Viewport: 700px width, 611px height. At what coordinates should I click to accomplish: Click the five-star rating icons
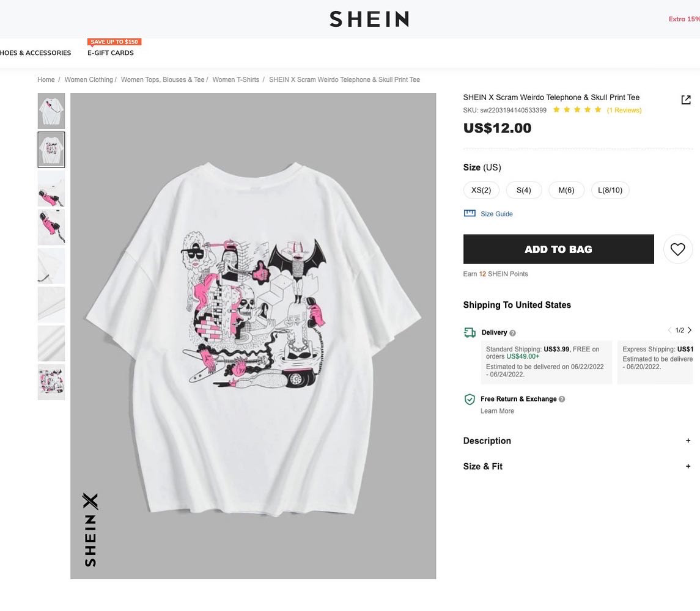577,110
